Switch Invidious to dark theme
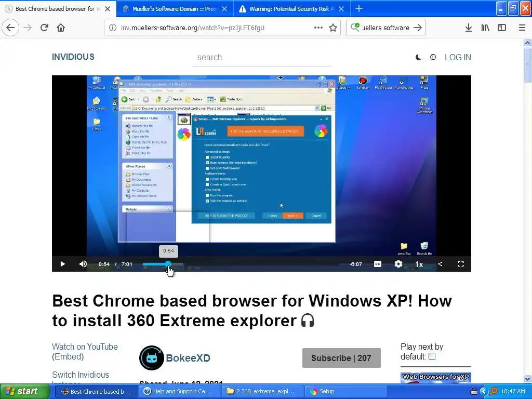 [418, 57]
